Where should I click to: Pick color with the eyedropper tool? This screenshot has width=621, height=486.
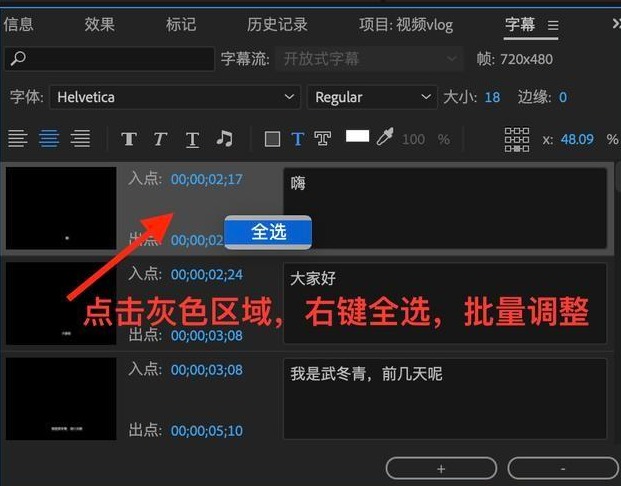pos(385,138)
